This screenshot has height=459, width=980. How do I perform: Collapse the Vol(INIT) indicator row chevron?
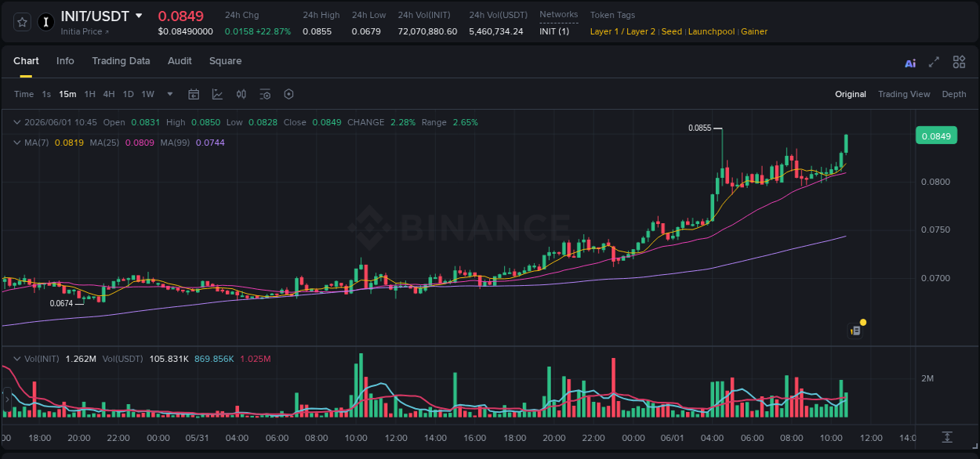click(17, 359)
